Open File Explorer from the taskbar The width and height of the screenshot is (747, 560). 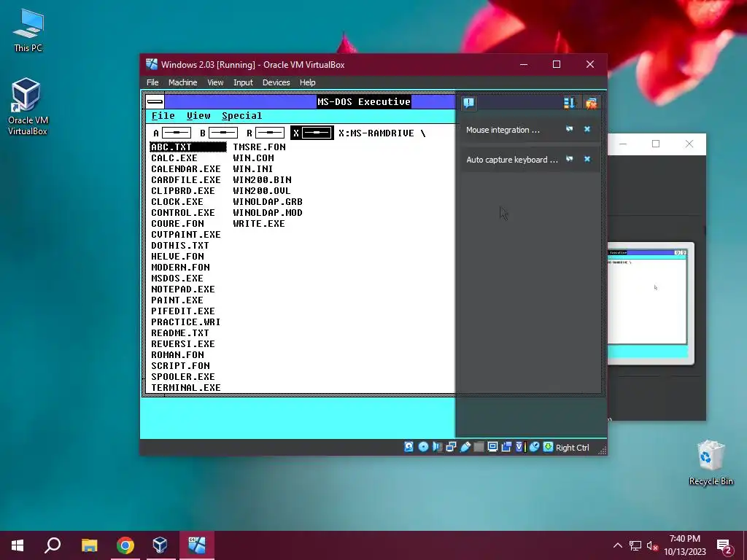click(x=89, y=545)
